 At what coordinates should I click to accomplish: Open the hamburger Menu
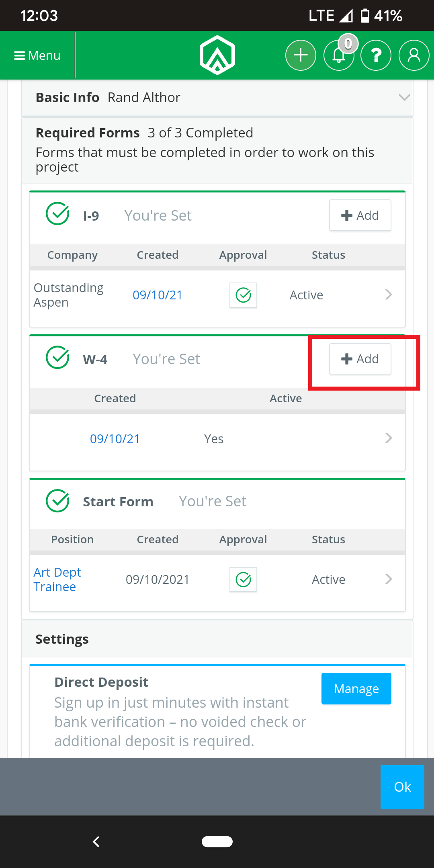37,55
